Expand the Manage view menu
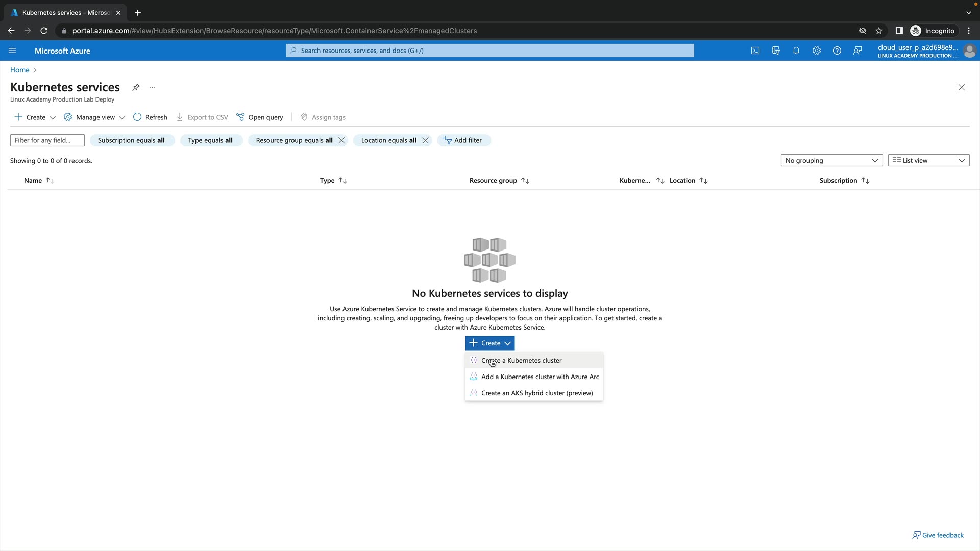Viewport: 980px width, 551px height. (x=94, y=117)
